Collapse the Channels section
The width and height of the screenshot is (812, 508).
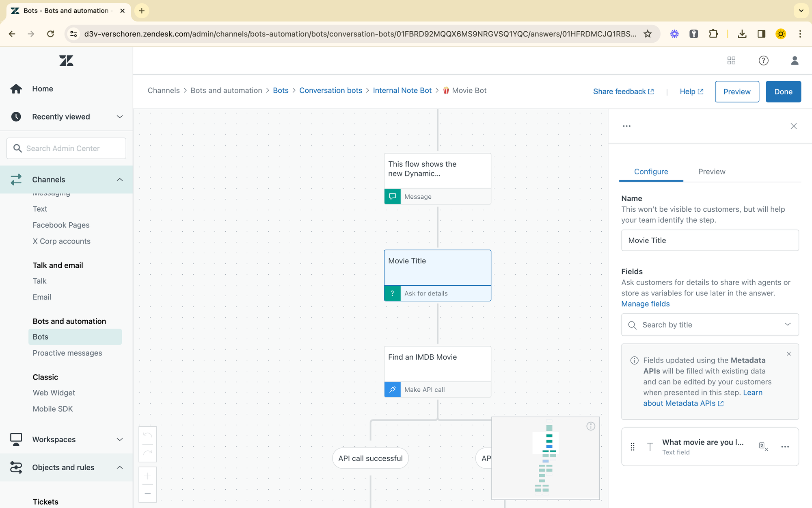pyautogui.click(x=119, y=180)
